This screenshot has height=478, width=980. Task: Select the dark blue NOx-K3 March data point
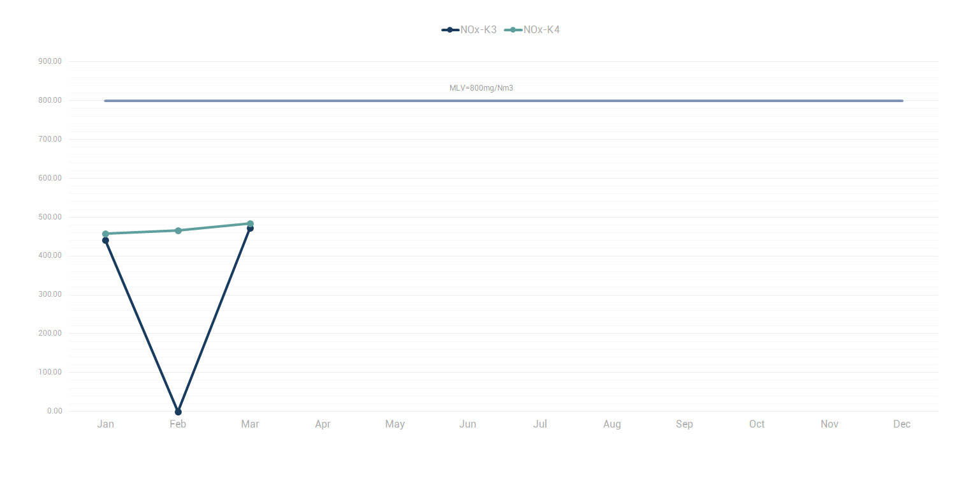(x=250, y=228)
